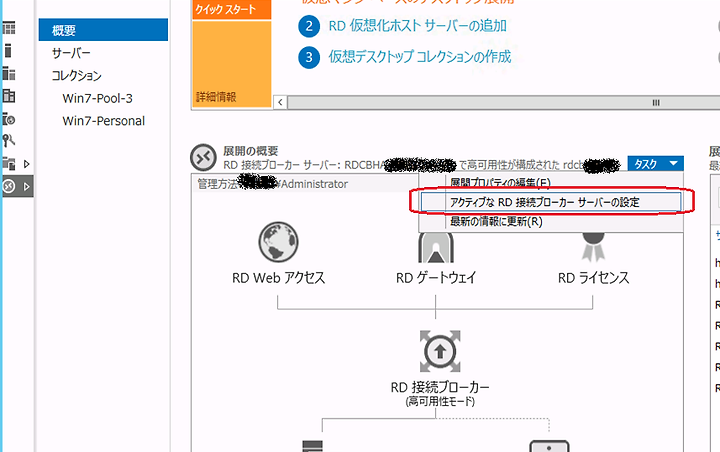Click the (高可用性モード) text
The height and width of the screenshot is (452, 720).
[440, 401]
